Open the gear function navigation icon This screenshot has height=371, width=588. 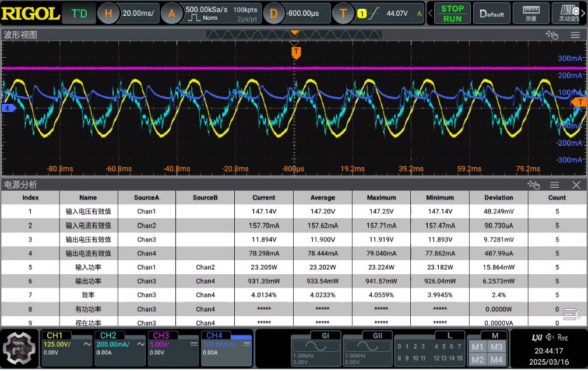click(x=19, y=348)
